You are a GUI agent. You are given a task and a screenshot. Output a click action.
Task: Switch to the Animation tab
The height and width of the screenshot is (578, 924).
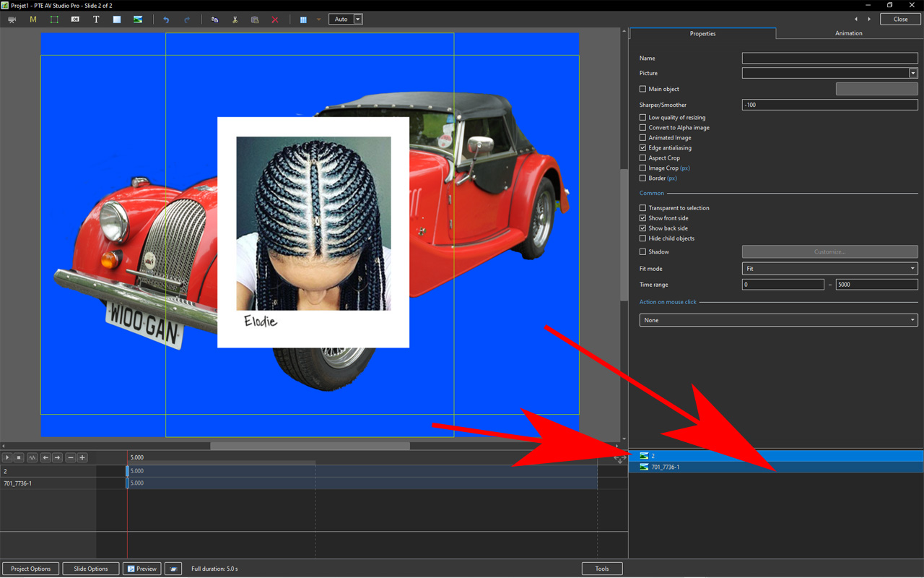pos(848,33)
